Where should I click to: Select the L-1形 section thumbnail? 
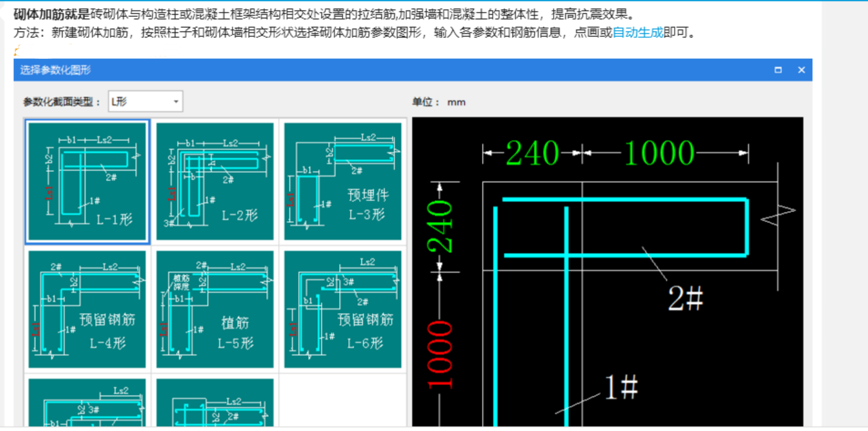[x=87, y=182]
